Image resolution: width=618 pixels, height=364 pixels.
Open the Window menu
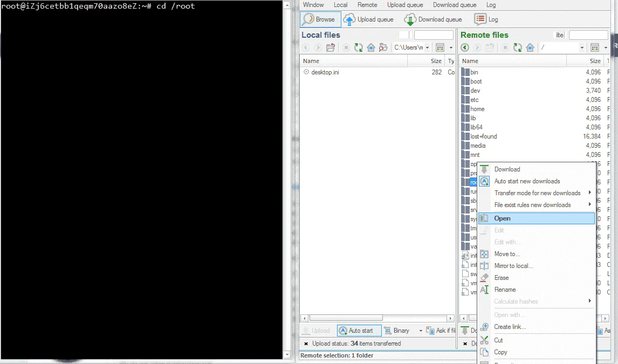(x=313, y=5)
